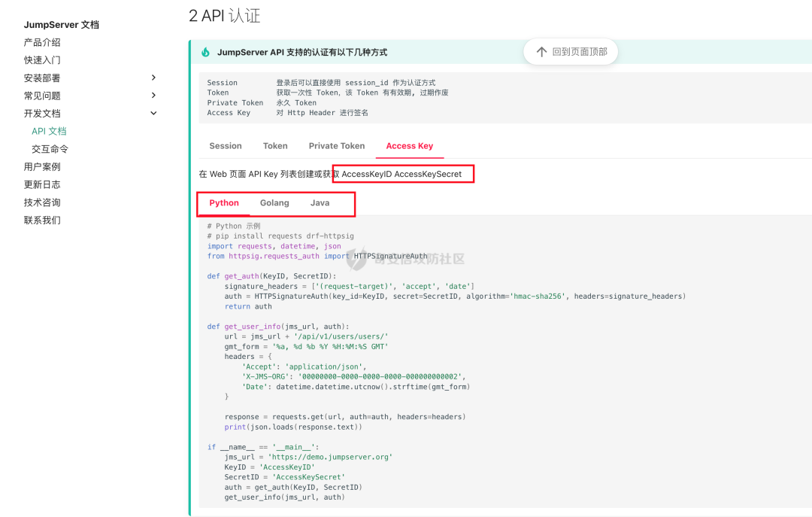Select the Access Key tab

click(410, 146)
